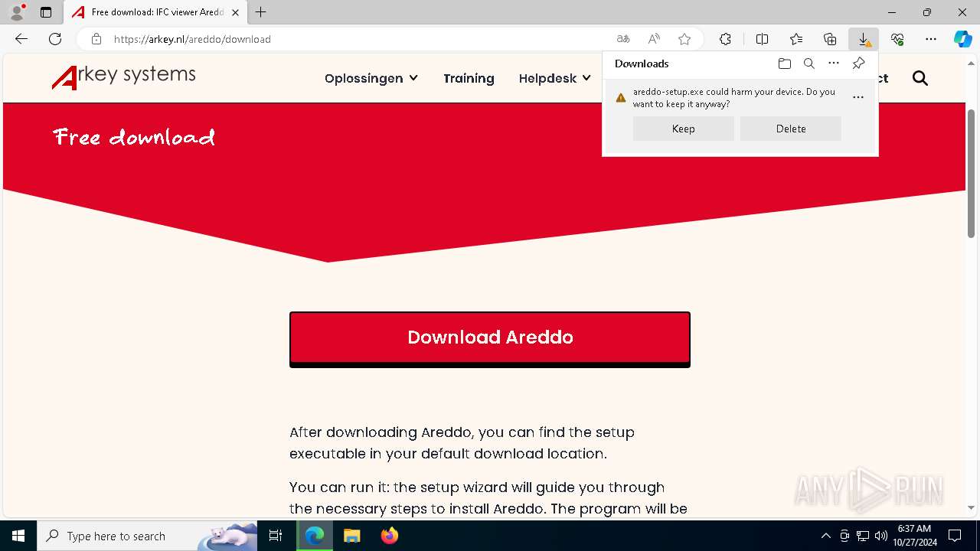
Task: Open more actions for areddo-setup.exe
Action: click(857, 97)
